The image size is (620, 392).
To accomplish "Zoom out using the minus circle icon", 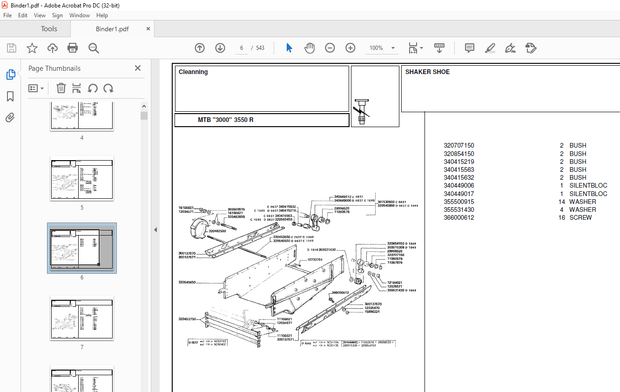I will click(x=330, y=48).
